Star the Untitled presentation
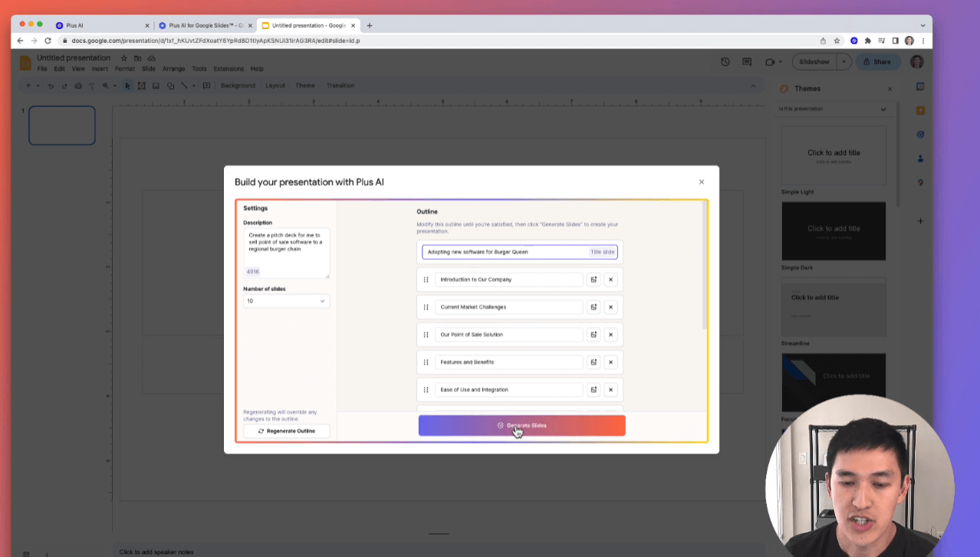980x557 pixels. (124, 58)
